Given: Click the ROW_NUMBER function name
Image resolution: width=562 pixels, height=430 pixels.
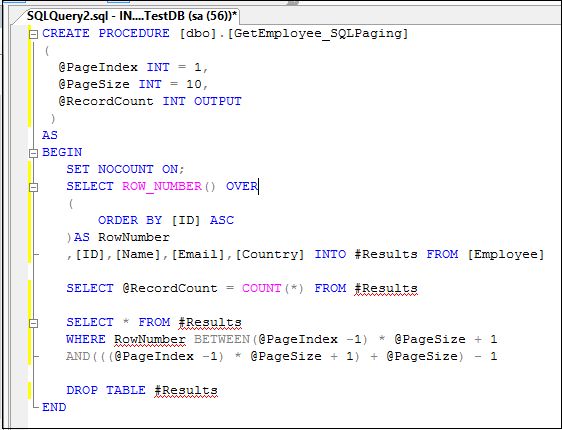Looking at the screenshot, I should [x=162, y=186].
